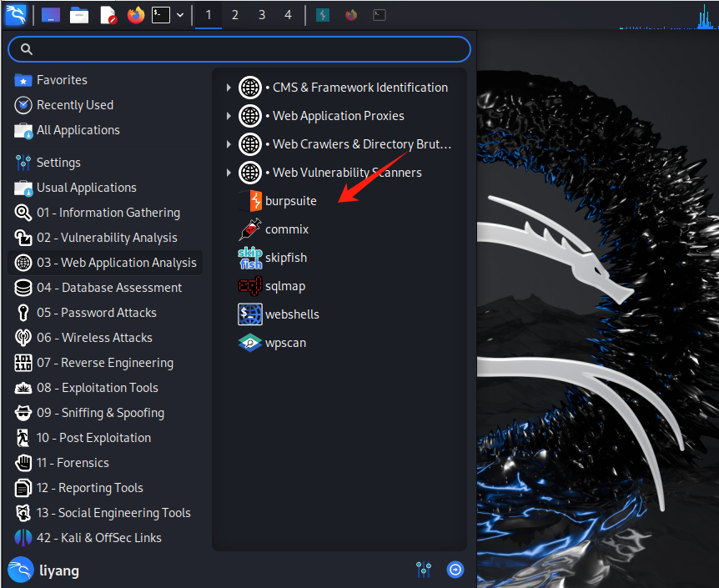Open the terminal emulator launcher icon
The width and height of the screenshot is (719, 588).
click(161, 15)
